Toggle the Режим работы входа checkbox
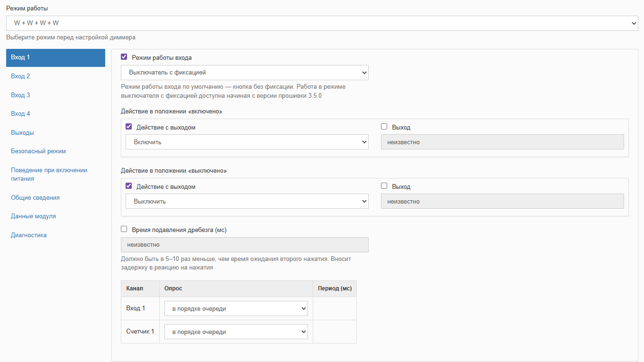Image resolution: width=644 pixels, height=362 pixels. pos(124,57)
